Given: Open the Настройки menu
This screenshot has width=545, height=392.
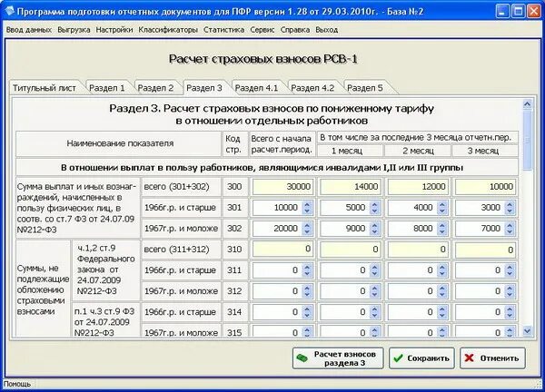Looking at the screenshot, I should click(x=114, y=30).
